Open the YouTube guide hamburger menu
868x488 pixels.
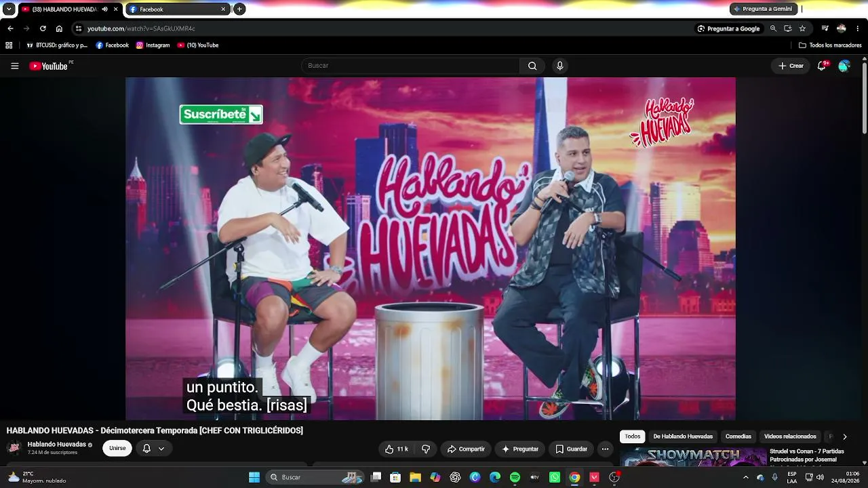(15, 66)
